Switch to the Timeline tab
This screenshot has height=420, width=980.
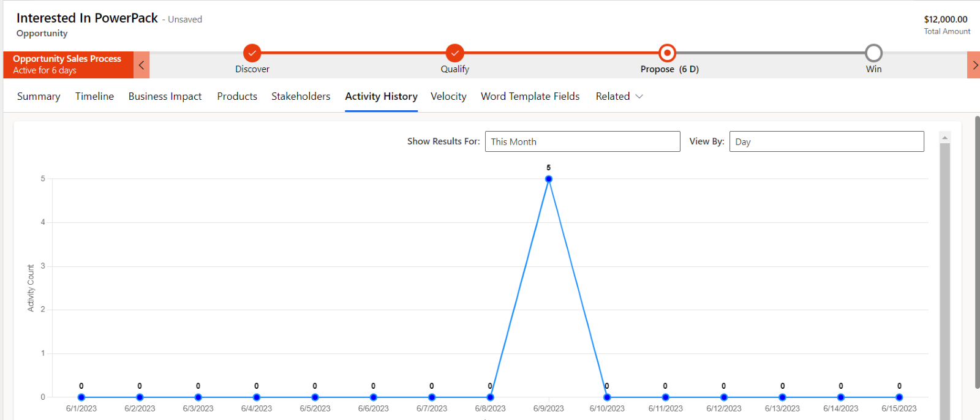[94, 96]
